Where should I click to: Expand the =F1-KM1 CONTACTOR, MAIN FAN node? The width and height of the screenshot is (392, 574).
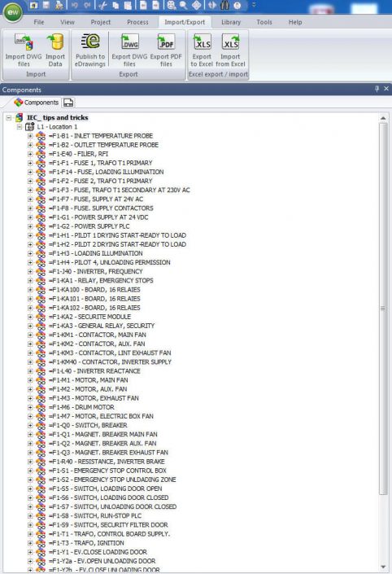point(30,335)
